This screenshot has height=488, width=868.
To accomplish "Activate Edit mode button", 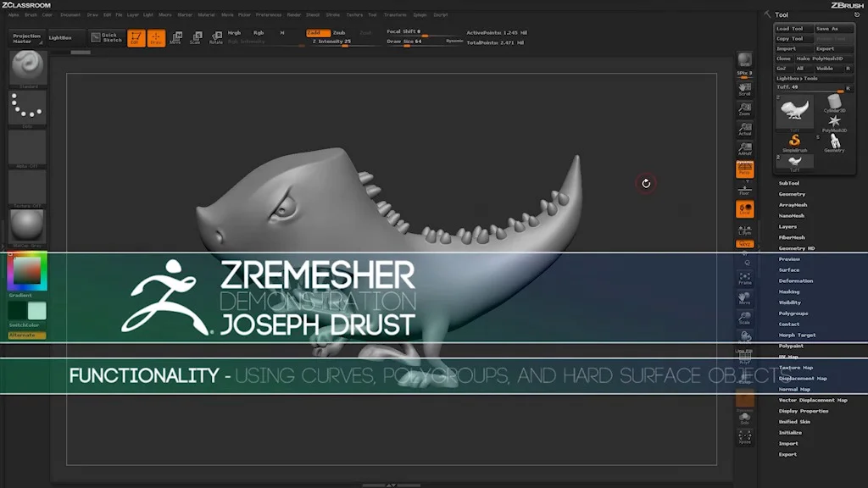I will (x=136, y=38).
